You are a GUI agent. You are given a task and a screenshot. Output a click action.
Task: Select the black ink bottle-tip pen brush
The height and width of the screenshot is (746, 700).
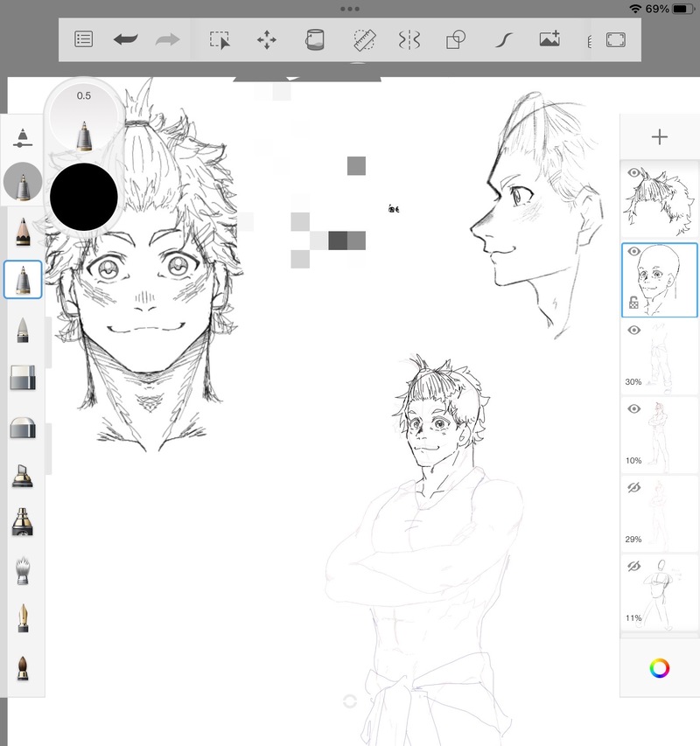23,522
